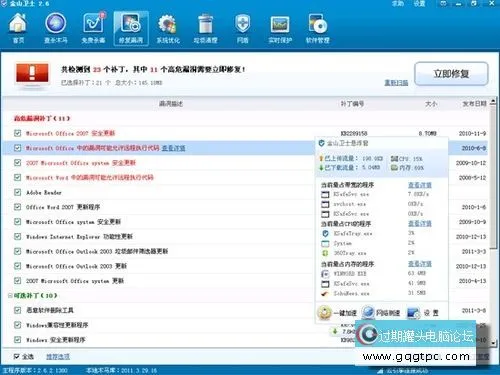Viewport: 500px width, 375px height.
Task: Open the 垃圾清理 trash cleanup icon
Action: tap(205, 28)
